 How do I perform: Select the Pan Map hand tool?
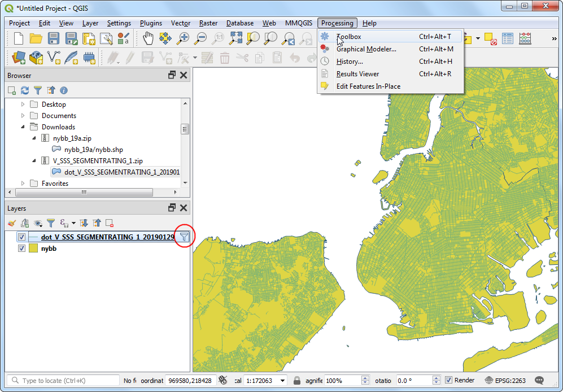pyautogui.click(x=148, y=38)
